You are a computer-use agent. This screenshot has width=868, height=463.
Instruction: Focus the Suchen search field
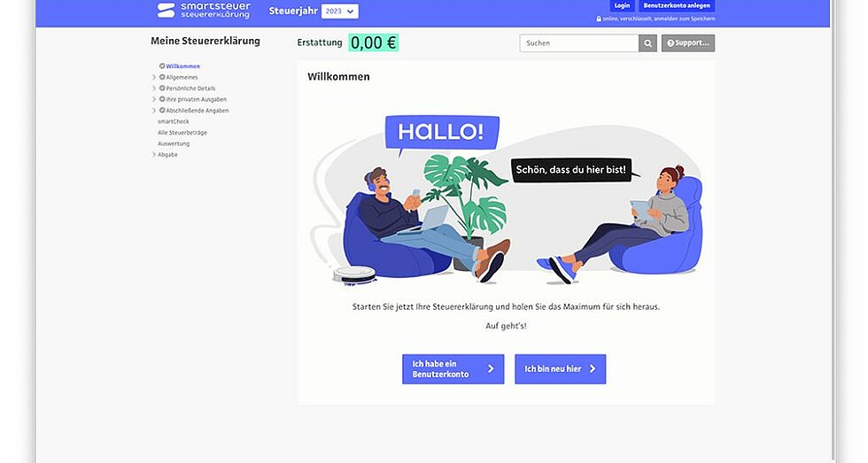[x=579, y=43]
